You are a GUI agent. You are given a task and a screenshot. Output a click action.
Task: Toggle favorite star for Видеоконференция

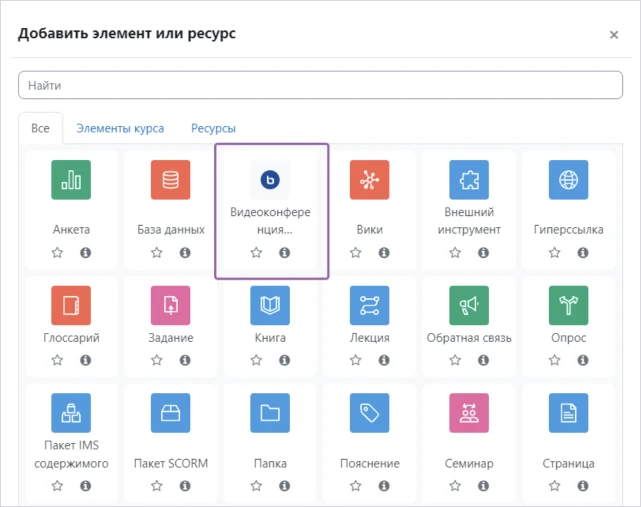(256, 253)
